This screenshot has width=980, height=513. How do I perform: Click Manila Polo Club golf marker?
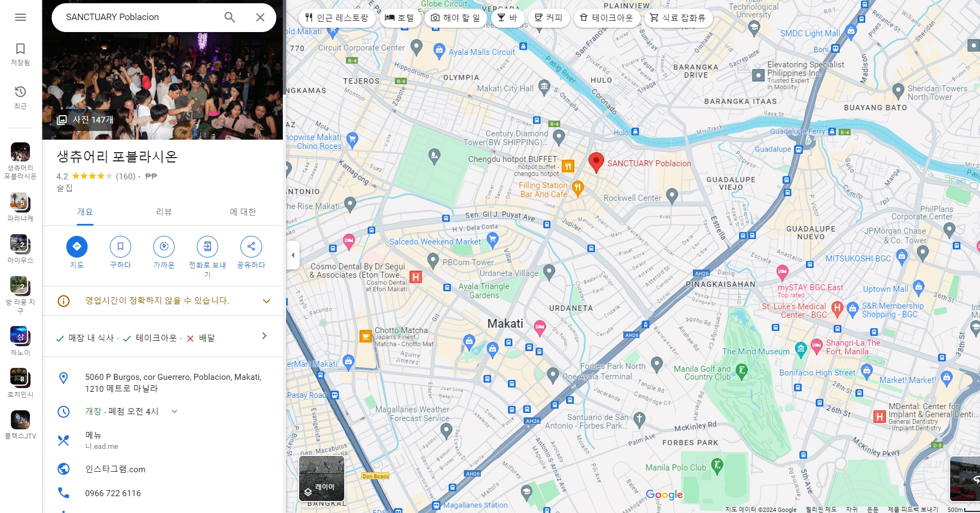click(x=717, y=466)
